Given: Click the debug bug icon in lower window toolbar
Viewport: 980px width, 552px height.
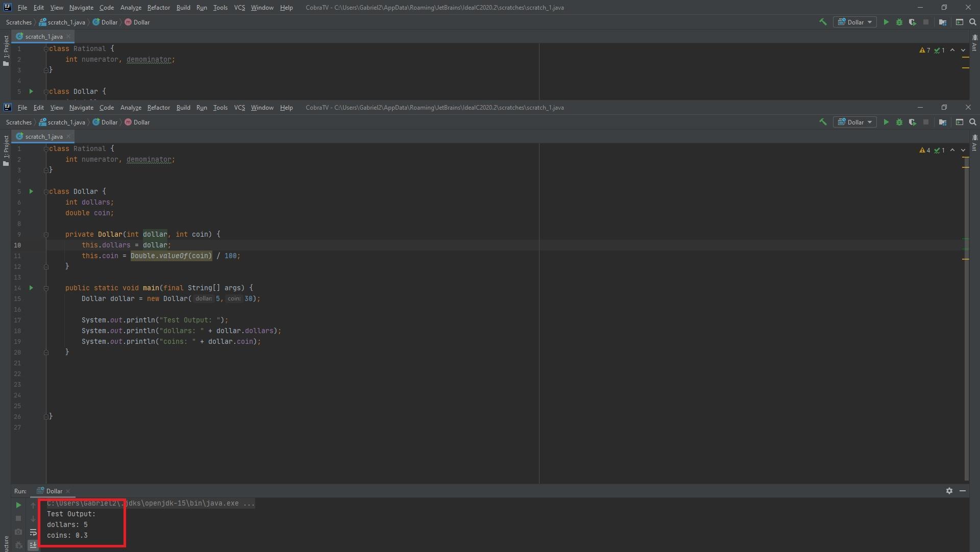Looking at the screenshot, I should tap(899, 122).
